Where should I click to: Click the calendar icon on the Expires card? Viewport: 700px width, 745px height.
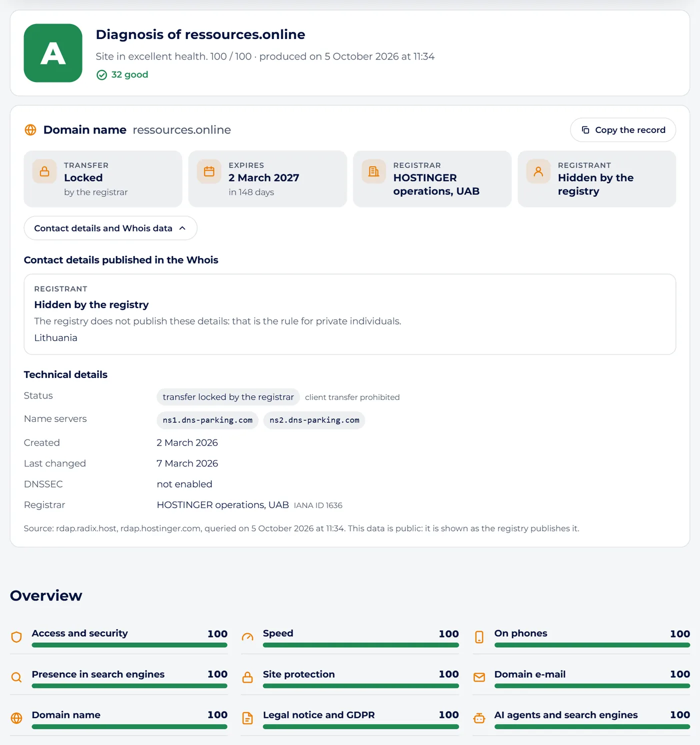click(x=209, y=171)
